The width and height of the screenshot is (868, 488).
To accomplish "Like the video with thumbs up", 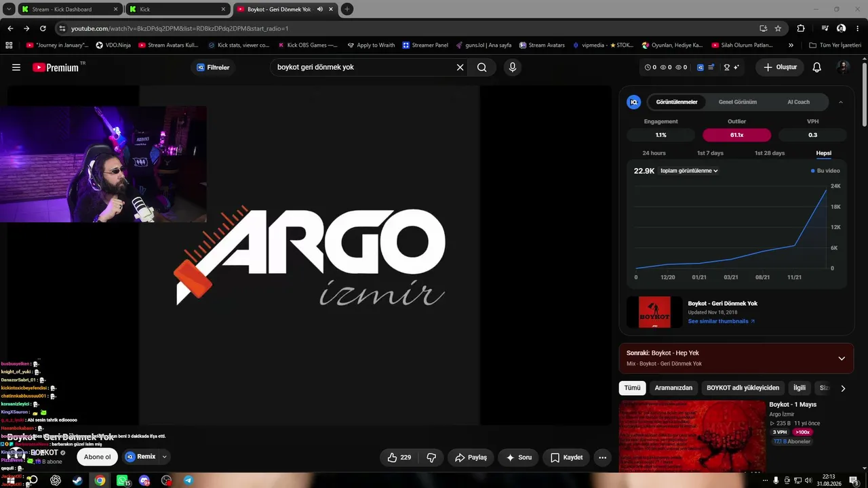I will (x=399, y=457).
